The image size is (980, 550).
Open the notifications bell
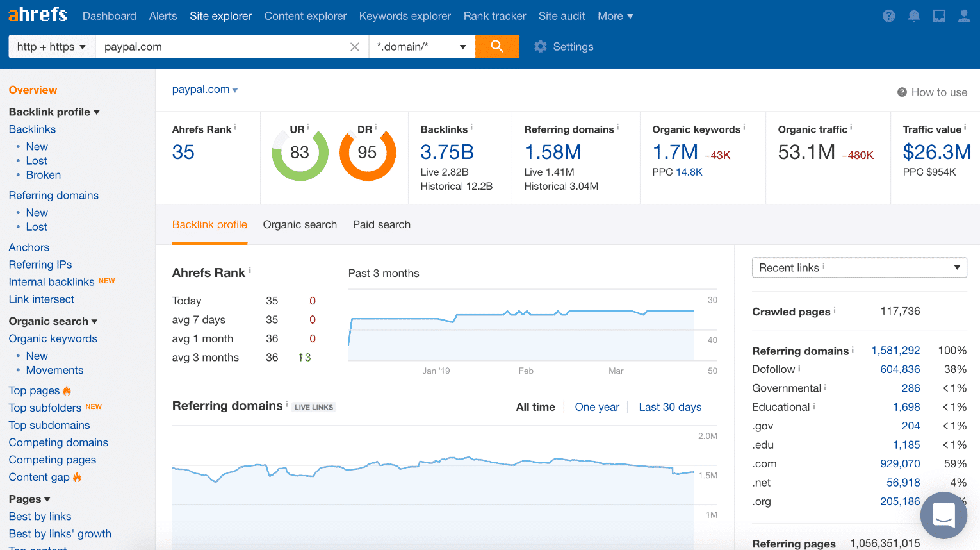[914, 15]
